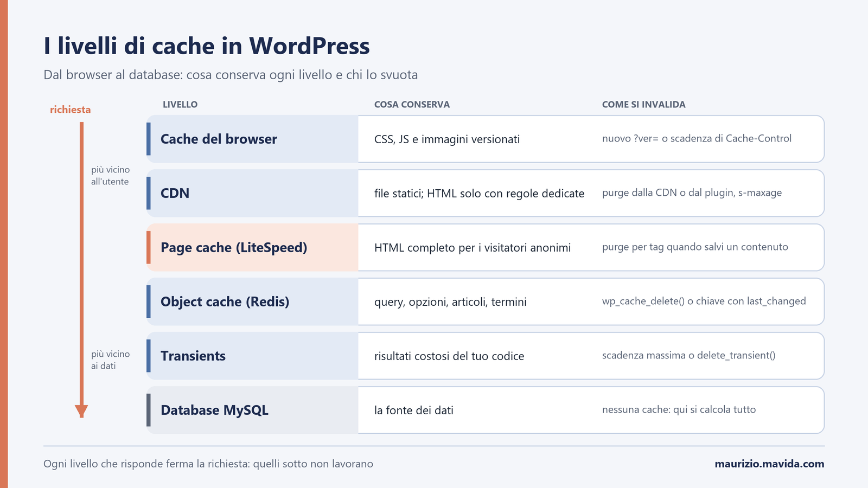Image resolution: width=868 pixels, height=488 pixels.
Task: Click "la fonte dei dati" cell
Action: 414,410
